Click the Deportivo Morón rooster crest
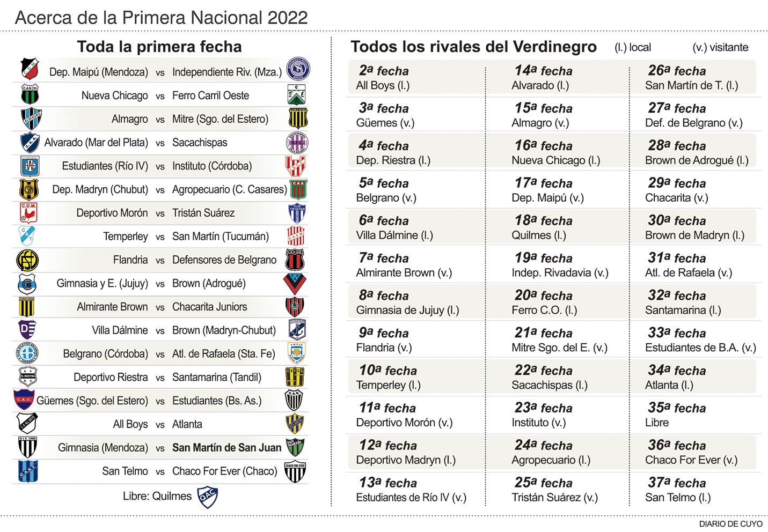Viewport: 768px width, 532px height. click(x=29, y=213)
